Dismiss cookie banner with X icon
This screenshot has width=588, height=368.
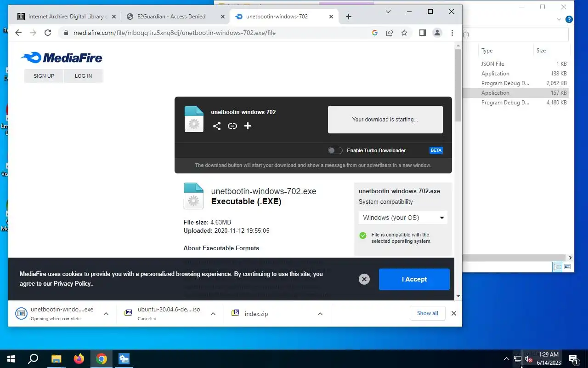pos(364,279)
